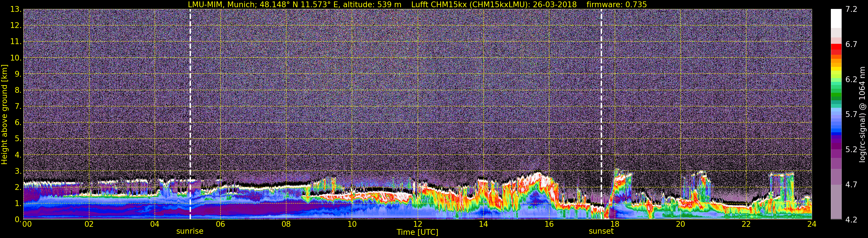Click the '24' time axis tick label
Image resolution: width=868 pixels, height=238 pixels.
[x=812, y=224]
